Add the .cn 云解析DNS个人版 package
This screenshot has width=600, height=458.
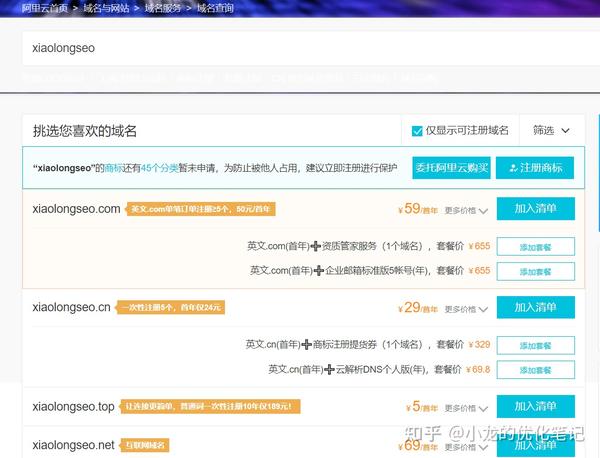tap(536, 370)
